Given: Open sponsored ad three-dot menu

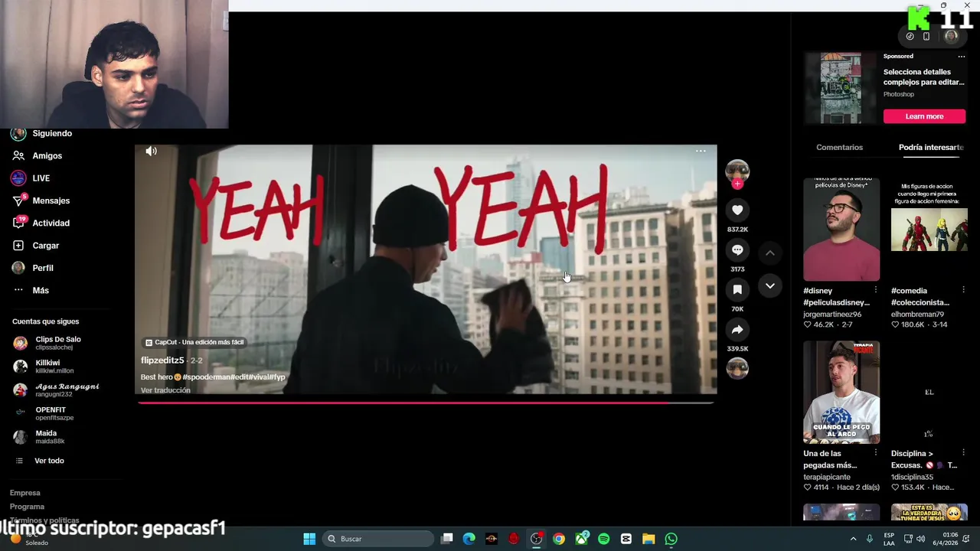Looking at the screenshot, I should pos(961,56).
